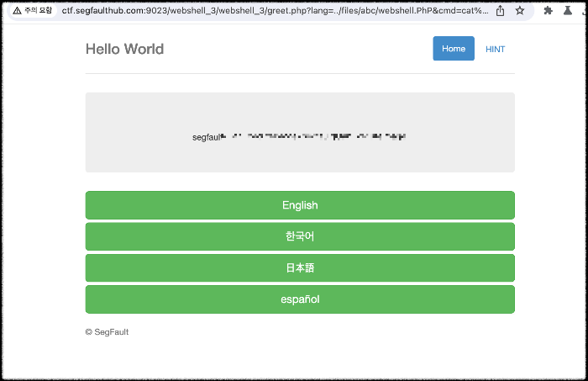Open the Home nav tab
588x381 pixels.
pos(454,49)
